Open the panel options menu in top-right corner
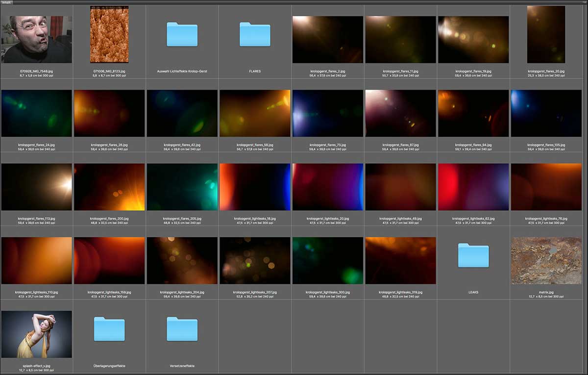 tap(584, 2)
